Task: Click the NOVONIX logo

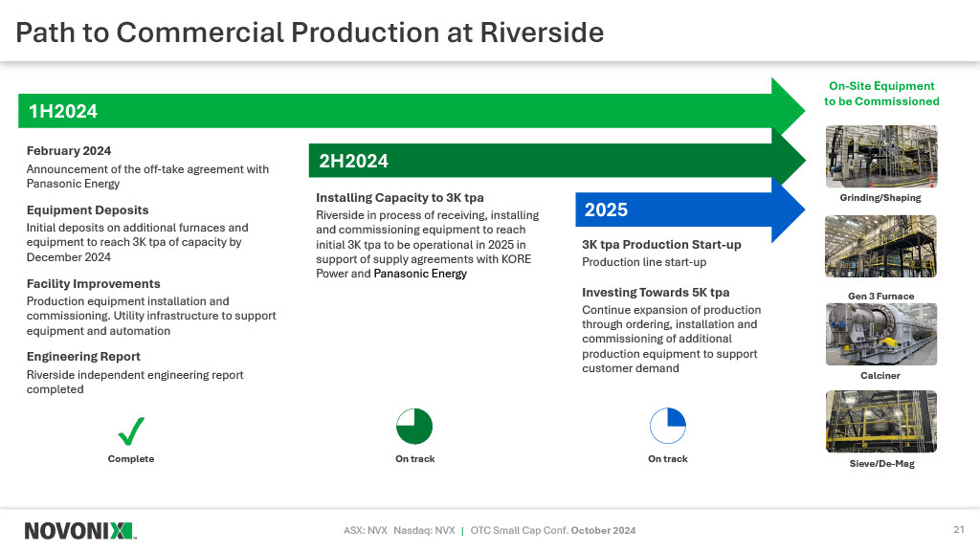Action: [x=79, y=530]
